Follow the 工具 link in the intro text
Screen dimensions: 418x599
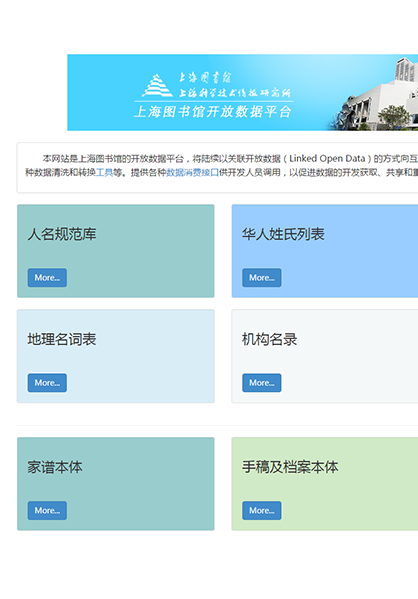pos(104,173)
